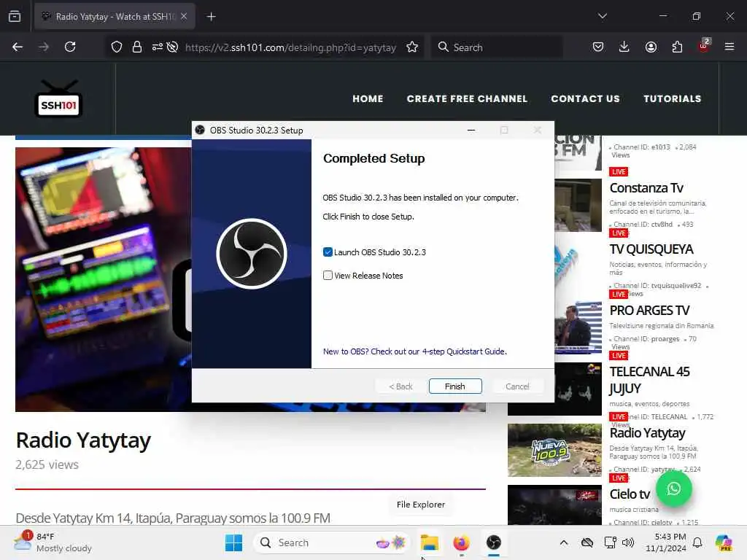Click the taskbar Search box

pos(332,542)
